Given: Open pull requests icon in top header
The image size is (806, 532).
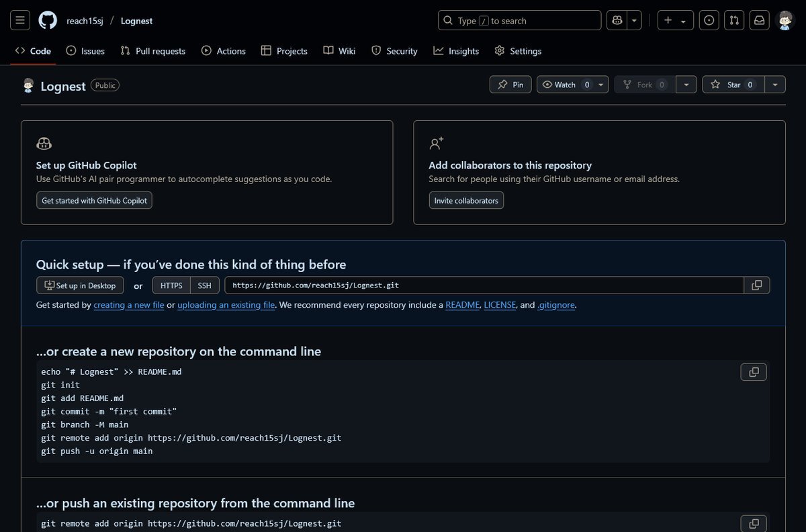Looking at the screenshot, I should tap(734, 20).
